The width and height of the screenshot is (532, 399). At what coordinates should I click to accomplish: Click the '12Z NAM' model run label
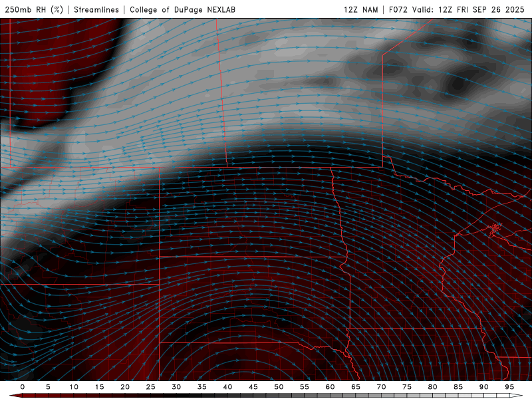click(360, 9)
